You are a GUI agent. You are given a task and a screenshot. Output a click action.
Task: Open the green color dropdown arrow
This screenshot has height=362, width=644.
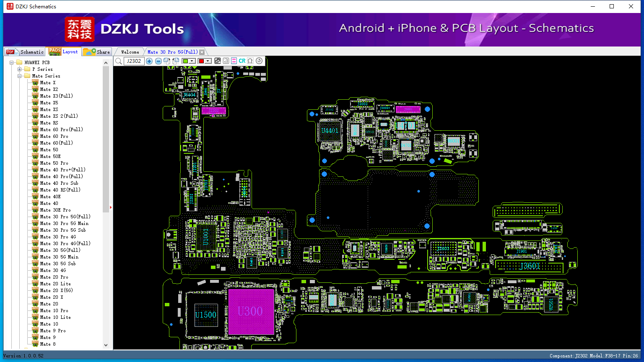pos(192,61)
